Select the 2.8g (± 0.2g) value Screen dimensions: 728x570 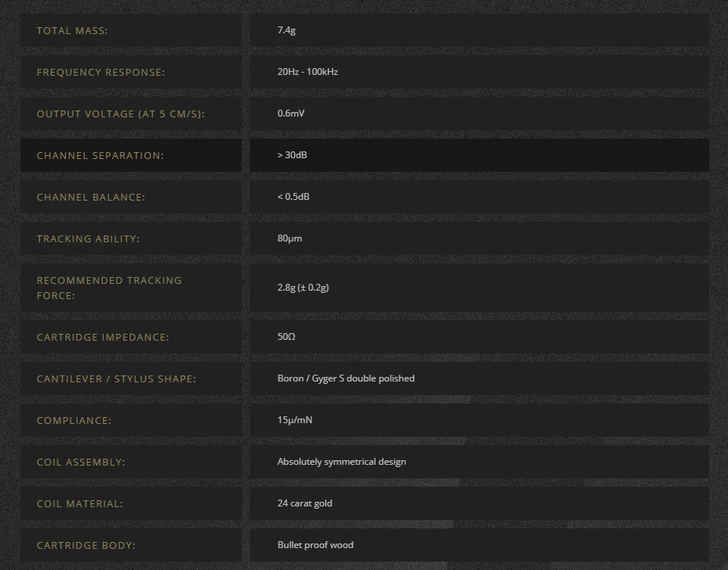pyautogui.click(x=303, y=288)
